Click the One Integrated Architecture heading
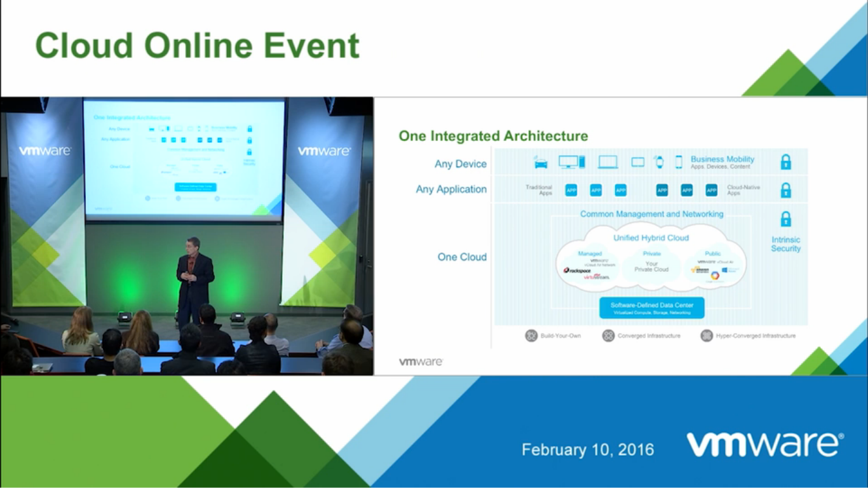Screen dimensions: 868x488 [493, 136]
